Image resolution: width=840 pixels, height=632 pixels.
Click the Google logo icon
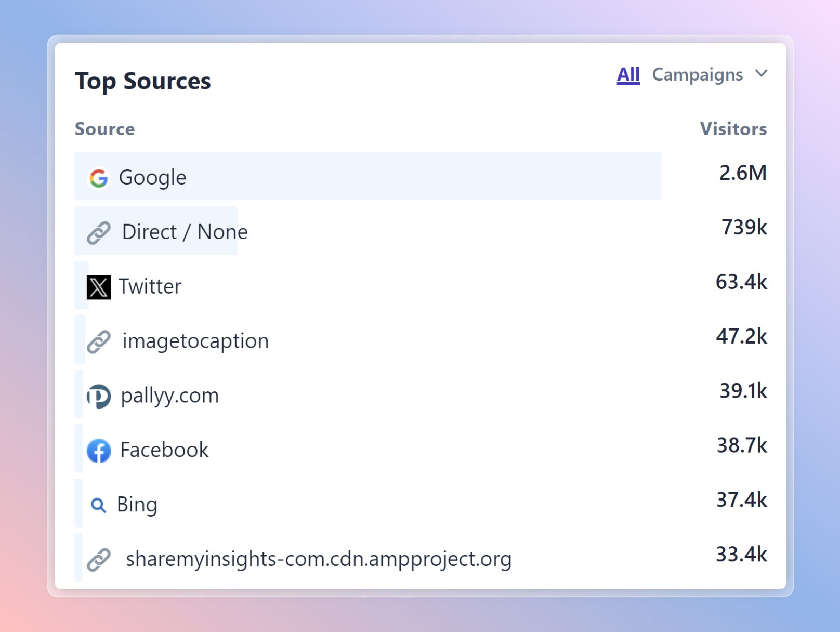(x=98, y=178)
